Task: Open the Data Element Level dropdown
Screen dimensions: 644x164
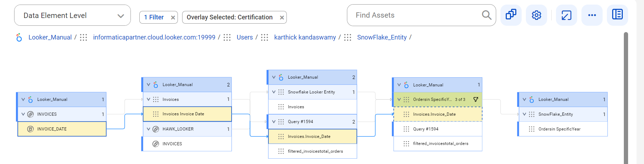Action: pos(72,16)
